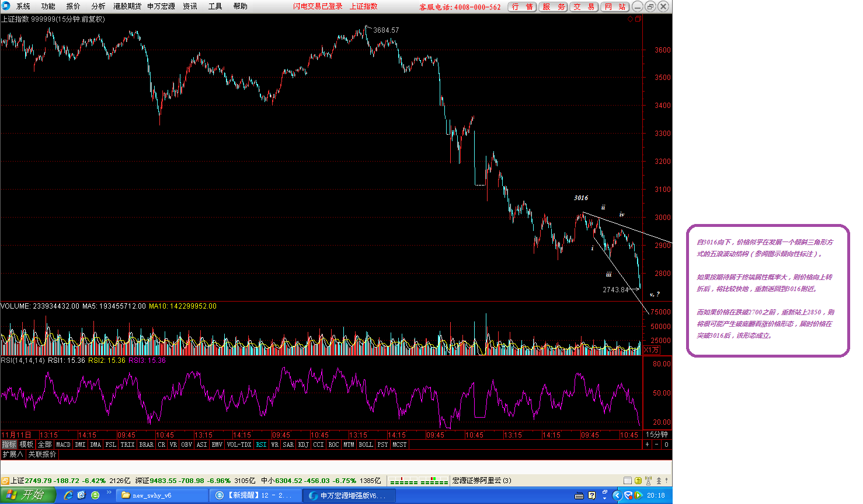Viewport: 863px width, 504px height.
Task: Select the ASI indicator
Action: pyautogui.click(x=201, y=444)
